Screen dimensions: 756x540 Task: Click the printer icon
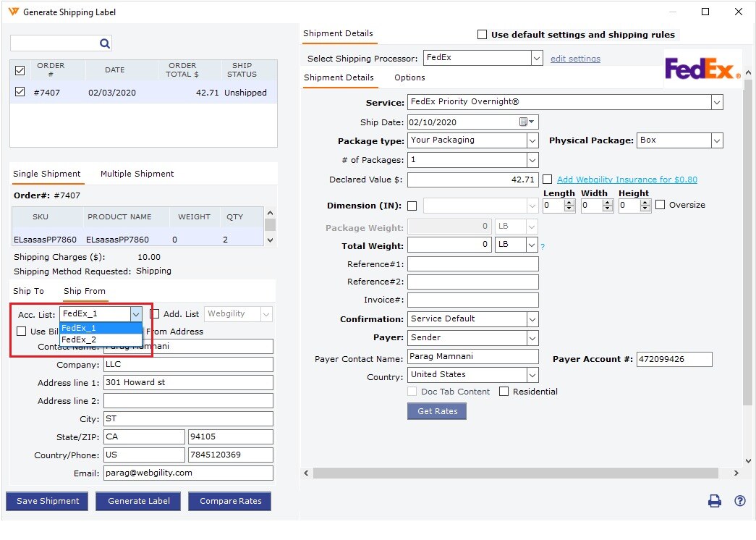pos(715,501)
